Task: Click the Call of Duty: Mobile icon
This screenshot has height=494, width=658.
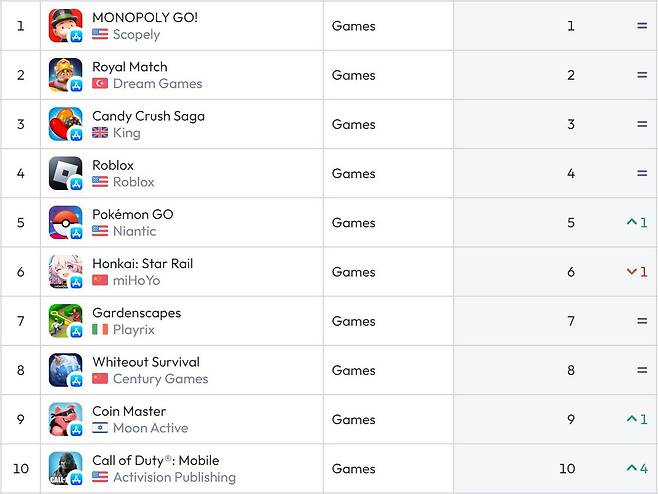Action: 65,468
